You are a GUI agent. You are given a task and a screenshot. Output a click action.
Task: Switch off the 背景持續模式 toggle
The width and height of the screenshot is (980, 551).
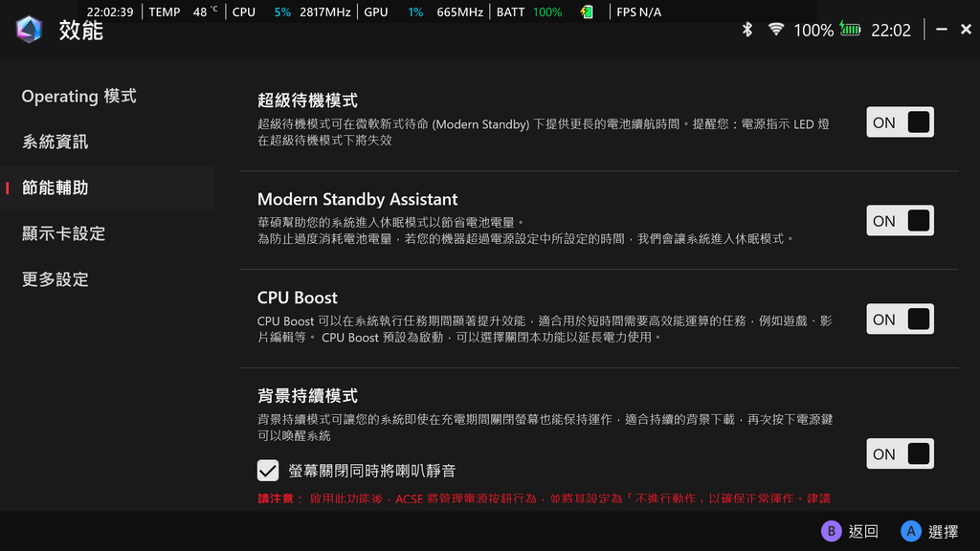click(900, 454)
